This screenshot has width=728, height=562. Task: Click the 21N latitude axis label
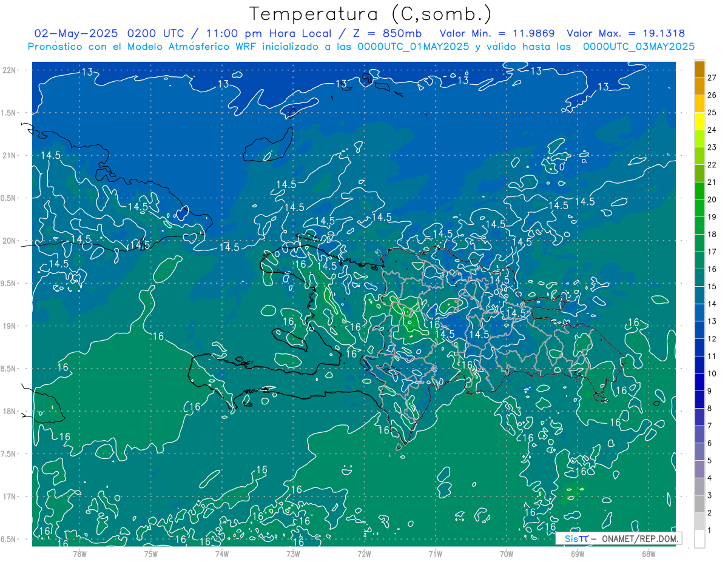click(10, 155)
